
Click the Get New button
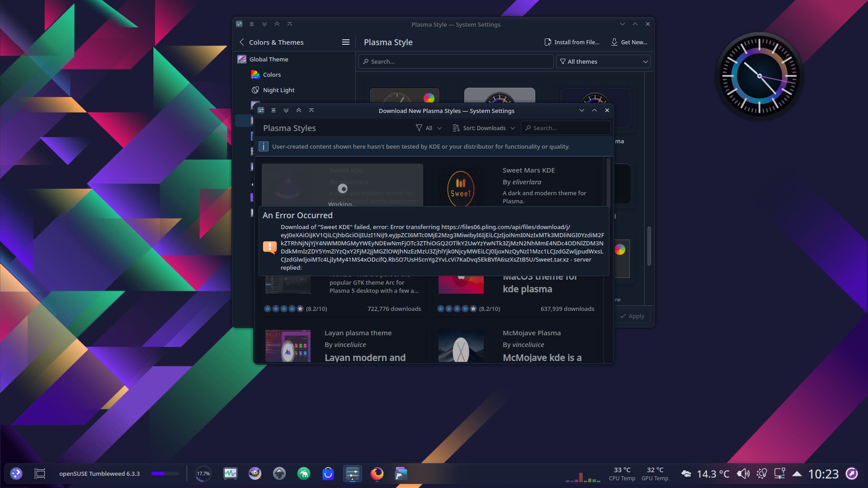tap(629, 42)
